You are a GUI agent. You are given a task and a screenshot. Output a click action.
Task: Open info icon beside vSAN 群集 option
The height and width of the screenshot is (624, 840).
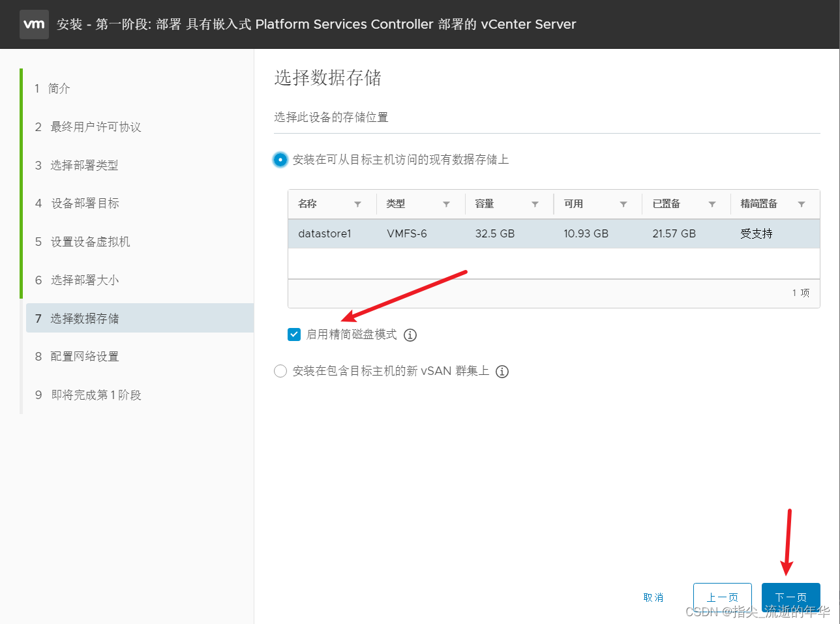(x=502, y=372)
